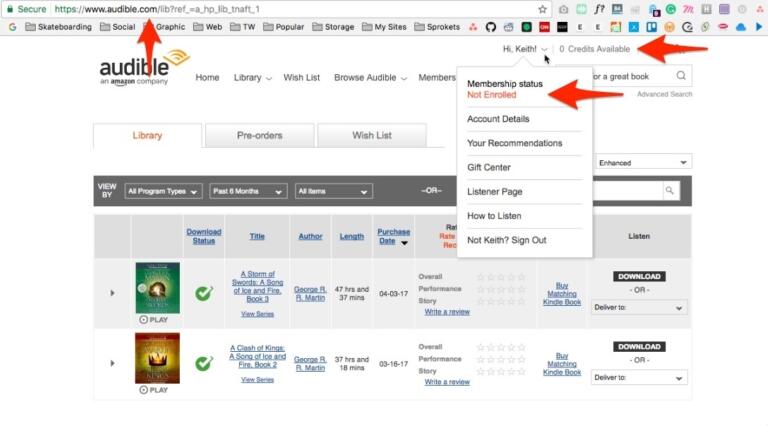This screenshot has height=426, width=768.
Task: Open the Sprokets bookmarks folder
Action: click(437, 27)
